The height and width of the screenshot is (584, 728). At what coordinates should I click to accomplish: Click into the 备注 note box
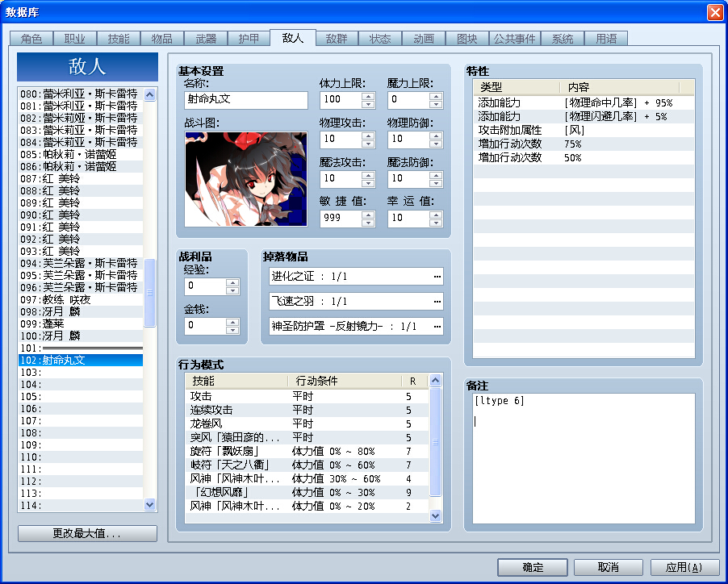pyautogui.click(x=584, y=458)
